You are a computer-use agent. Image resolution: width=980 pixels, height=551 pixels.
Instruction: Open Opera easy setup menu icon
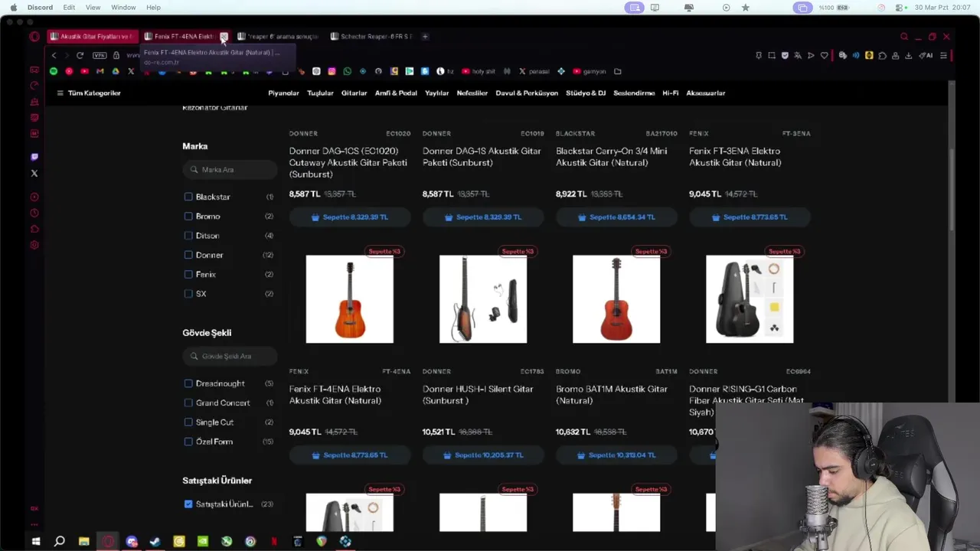tap(943, 55)
